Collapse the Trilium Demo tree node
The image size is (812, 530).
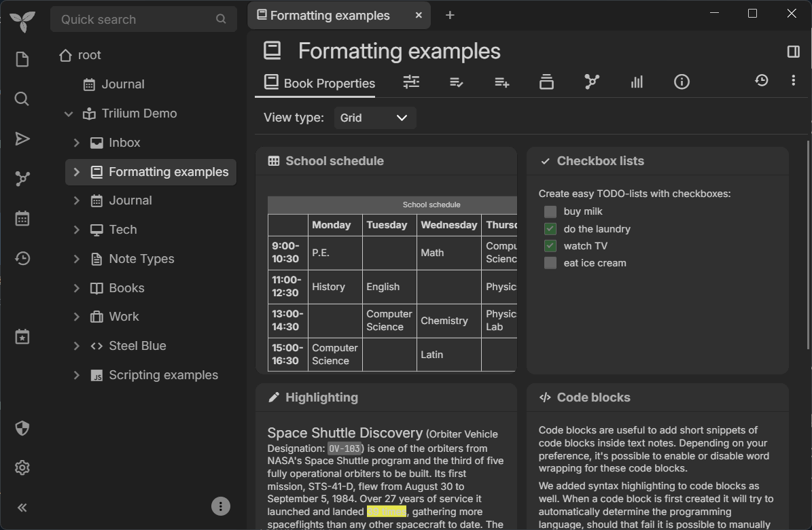pyautogui.click(x=69, y=113)
